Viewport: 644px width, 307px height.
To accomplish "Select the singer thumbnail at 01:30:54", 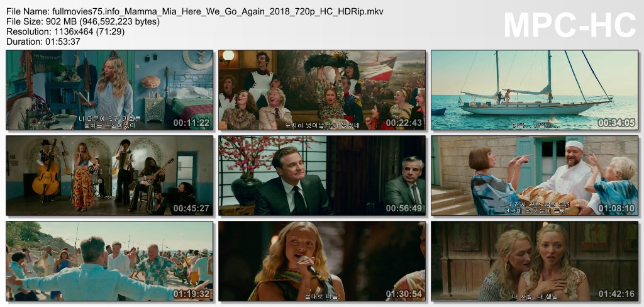I will (x=322, y=261).
